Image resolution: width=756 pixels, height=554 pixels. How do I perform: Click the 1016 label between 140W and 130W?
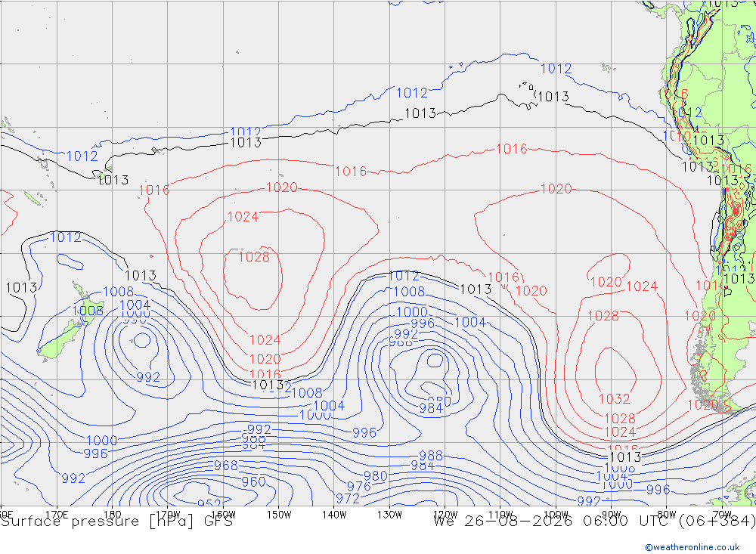pos(351,172)
